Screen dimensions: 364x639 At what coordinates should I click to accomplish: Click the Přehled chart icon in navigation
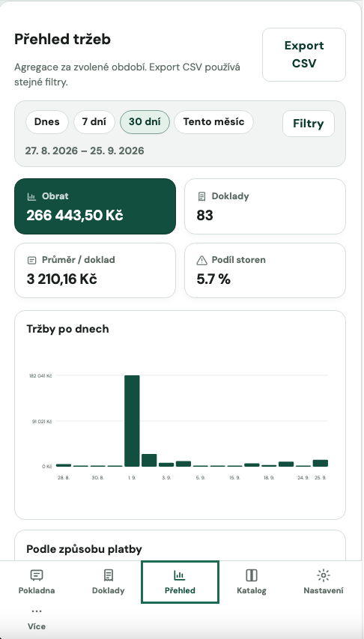[x=180, y=575]
